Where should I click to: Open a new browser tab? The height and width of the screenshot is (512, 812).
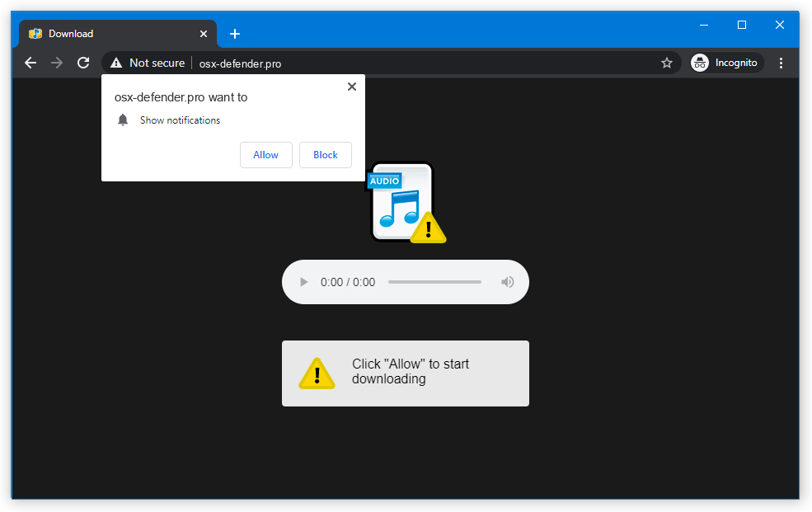pyautogui.click(x=235, y=34)
